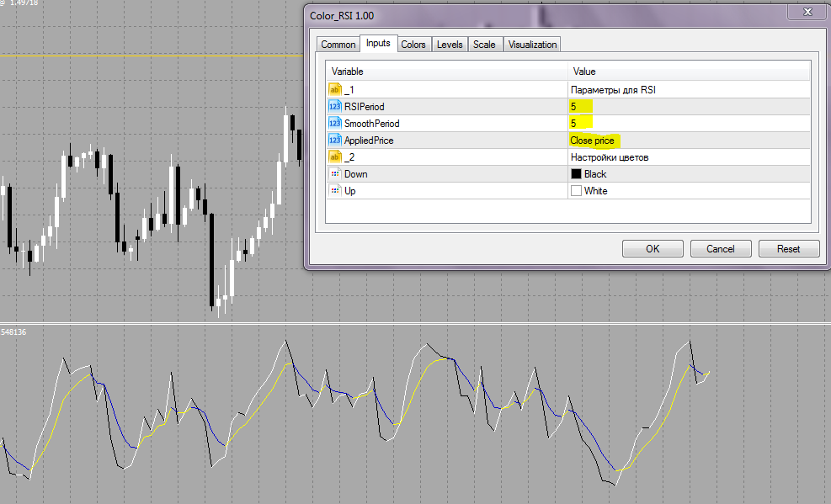
Task: Confirm settings with the OK button
Action: [653, 248]
